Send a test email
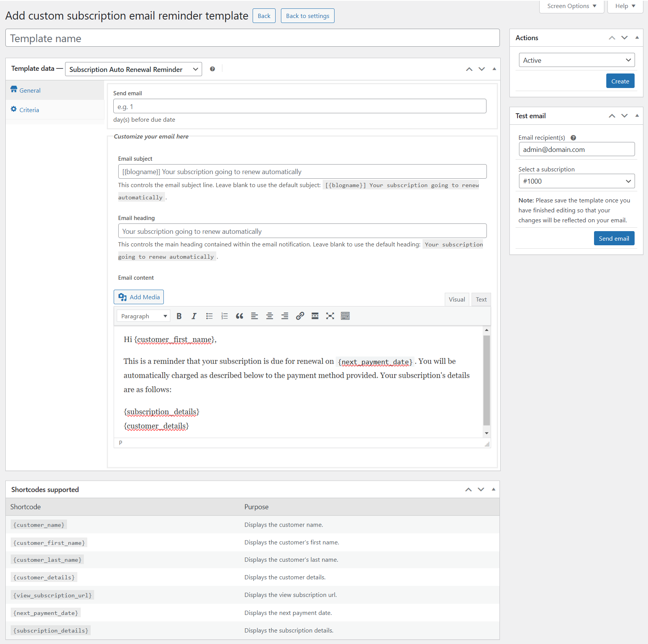Screen dimensions: 648x644 point(614,238)
